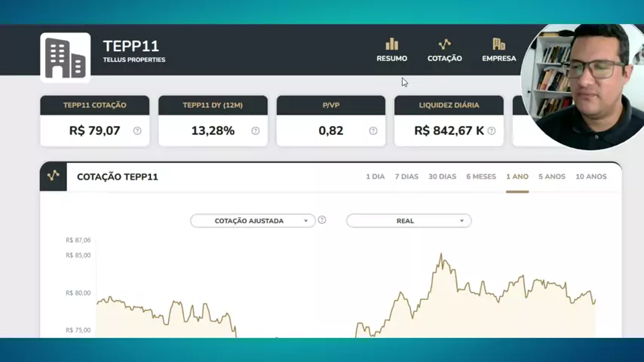644x362 pixels.
Task: Switch chart to 6 MESES period
Action: point(481,176)
